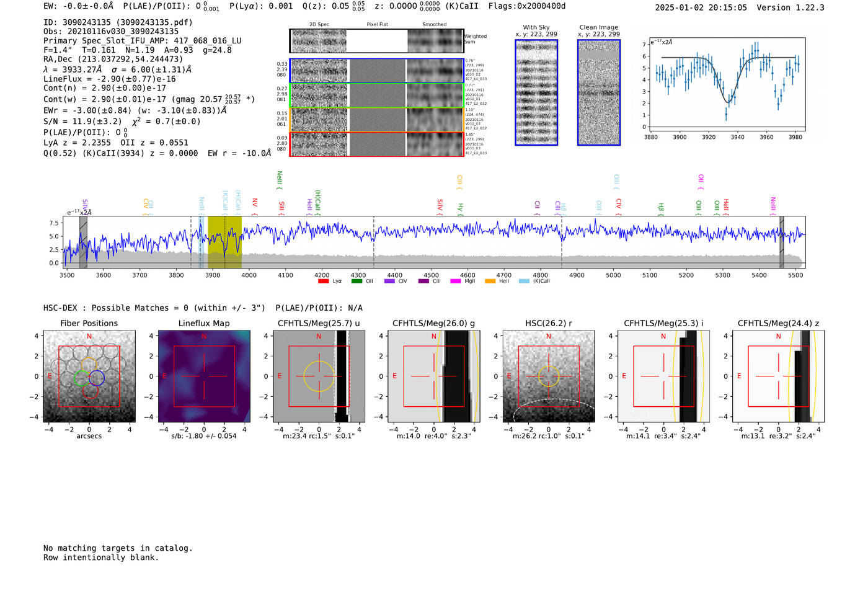This screenshot has width=868, height=591.
Task: Select the green-bordered 2D fiber spectrum row
Action: (376, 96)
